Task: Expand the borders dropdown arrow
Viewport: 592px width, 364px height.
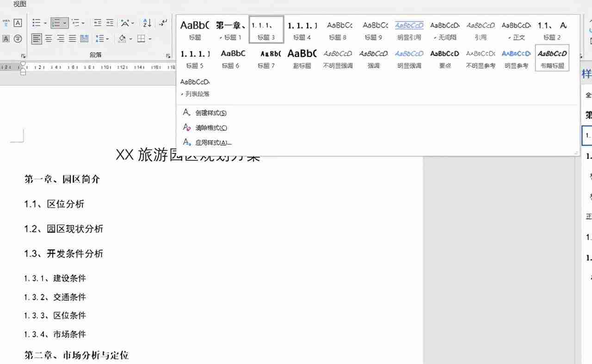Action: coord(149,39)
